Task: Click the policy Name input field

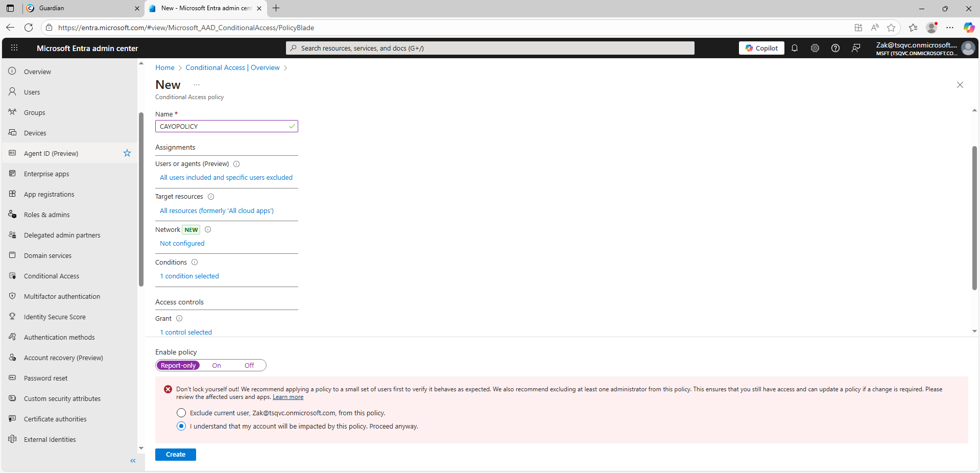Action: pyautogui.click(x=223, y=126)
